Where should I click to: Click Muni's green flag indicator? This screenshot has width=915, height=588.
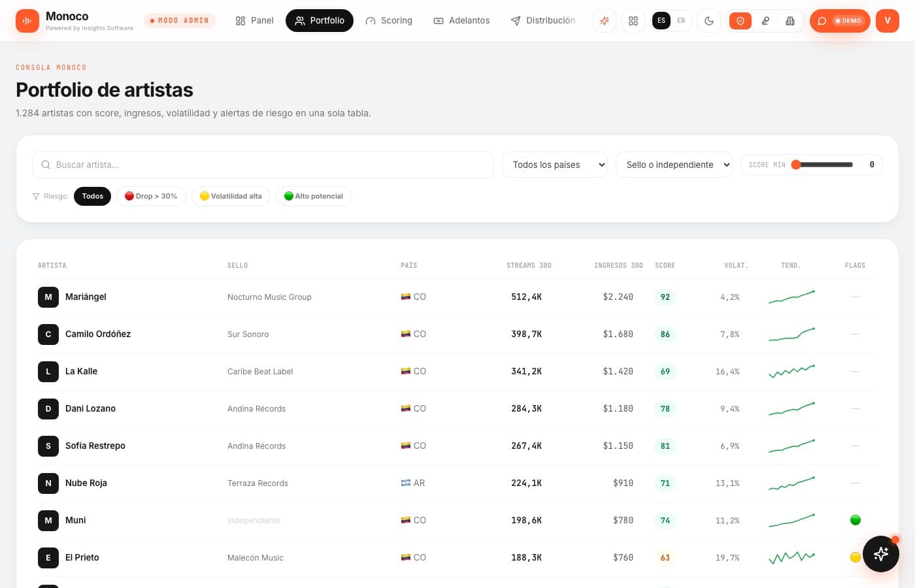(855, 520)
